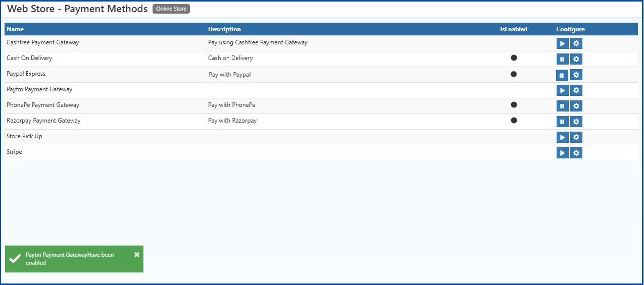Enable the Cashfree Payment Gateway play icon
644x285 pixels.
(x=563, y=43)
